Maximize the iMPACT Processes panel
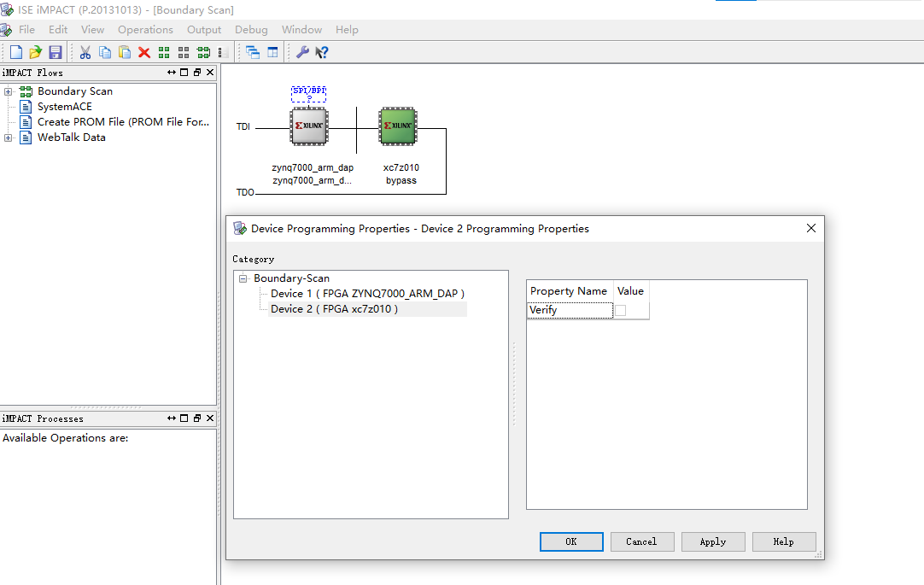 (184, 418)
